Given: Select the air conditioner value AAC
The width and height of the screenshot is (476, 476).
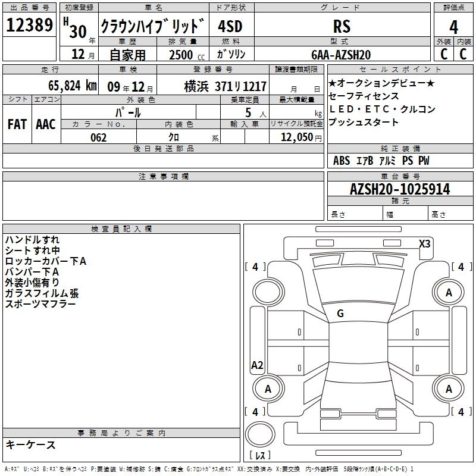Looking at the screenshot, I should [x=46, y=124].
